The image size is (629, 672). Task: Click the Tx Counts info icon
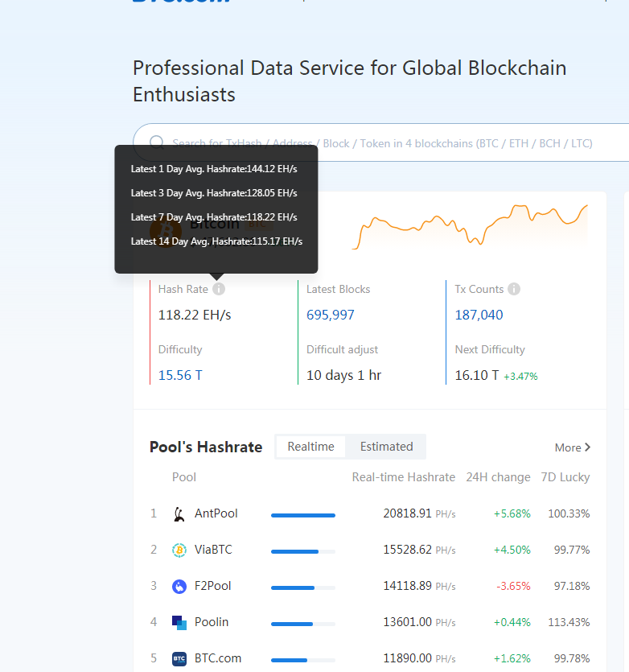click(513, 289)
